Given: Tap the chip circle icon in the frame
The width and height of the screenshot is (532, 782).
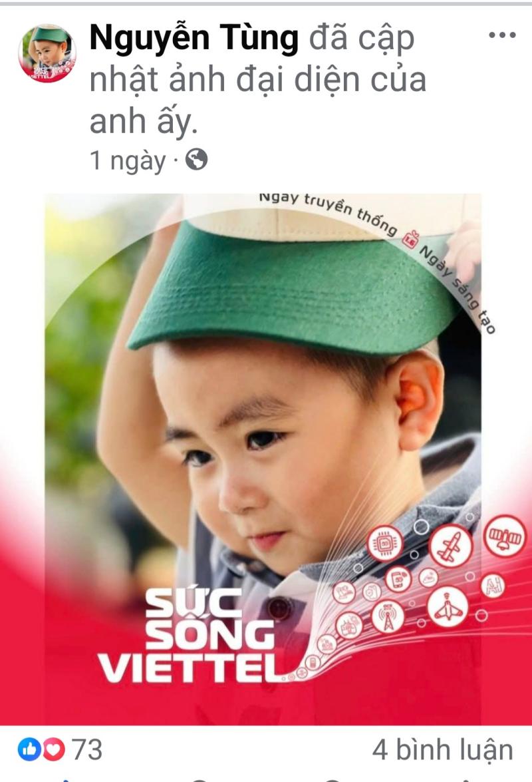Looking at the screenshot, I should [385, 544].
